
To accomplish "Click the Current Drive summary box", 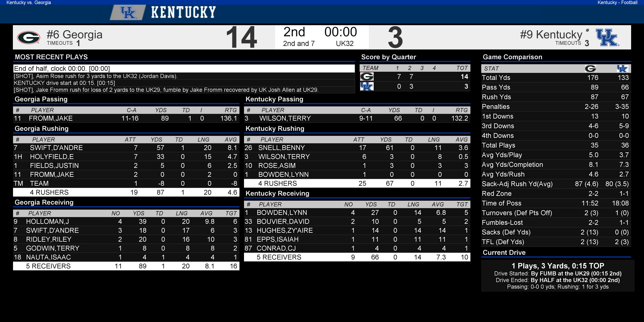I will click(557, 276).
